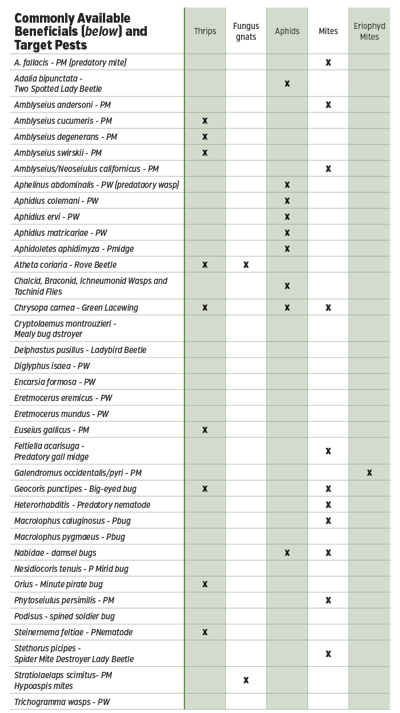Click the table title 'Commonly Available Beneficials'
The image size is (400, 713).
coord(80,31)
